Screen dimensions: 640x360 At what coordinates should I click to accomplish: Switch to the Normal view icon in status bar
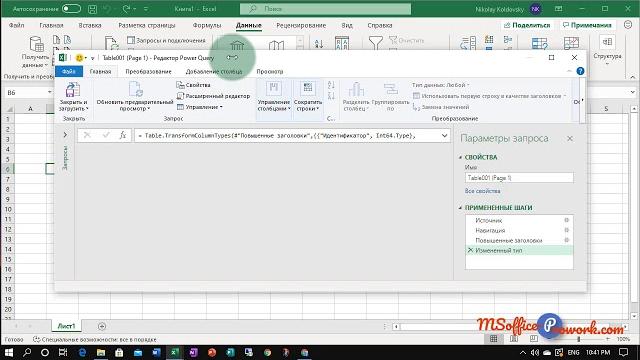[493, 339]
